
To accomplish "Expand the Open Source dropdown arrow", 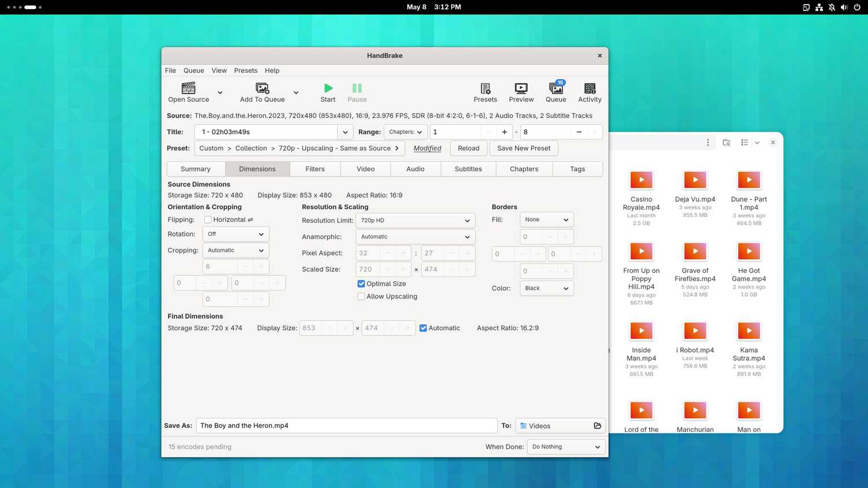I will pyautogui.click(x=220, y=93).
